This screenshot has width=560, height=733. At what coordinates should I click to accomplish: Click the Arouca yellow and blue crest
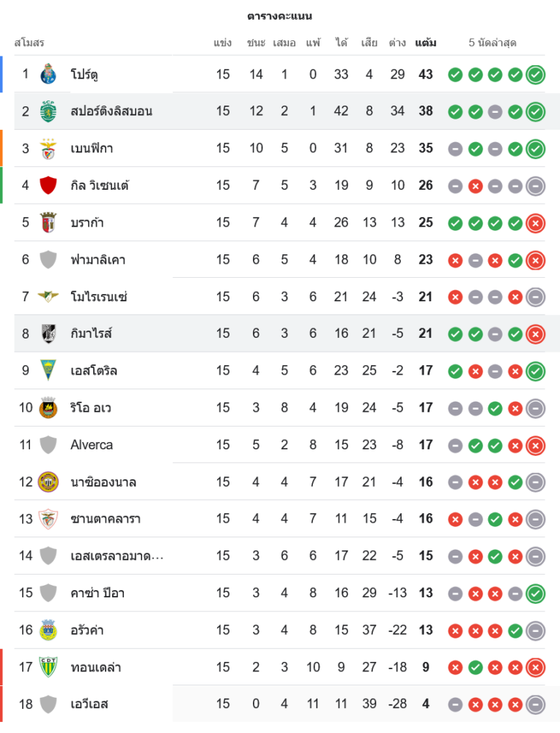[48, 630]
